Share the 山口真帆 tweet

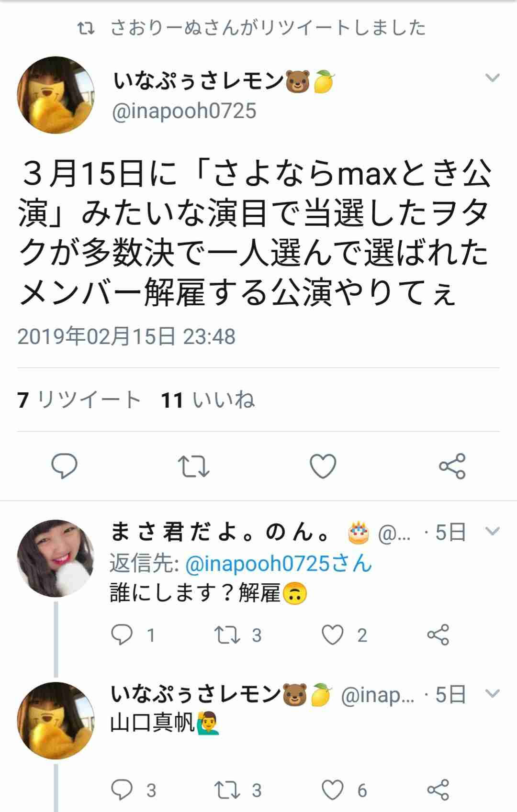click(x=438, y=790)
